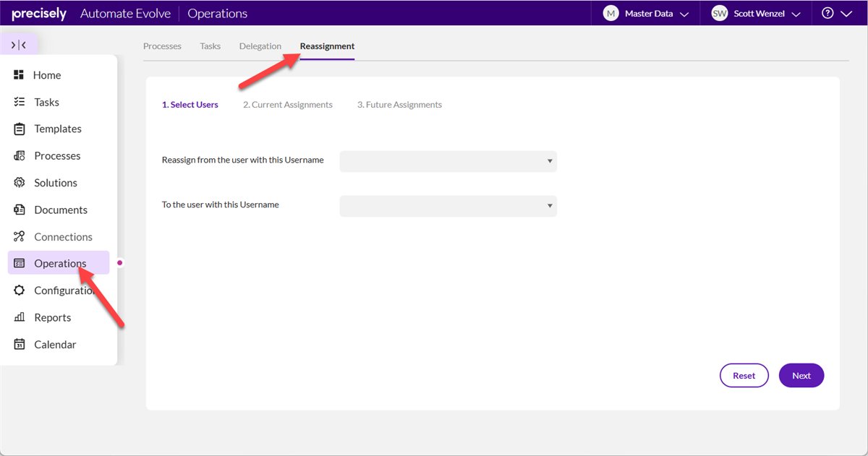This screenshot has width=868, height=456.
Task: Switch to the Processes tab
Action: 162,46
